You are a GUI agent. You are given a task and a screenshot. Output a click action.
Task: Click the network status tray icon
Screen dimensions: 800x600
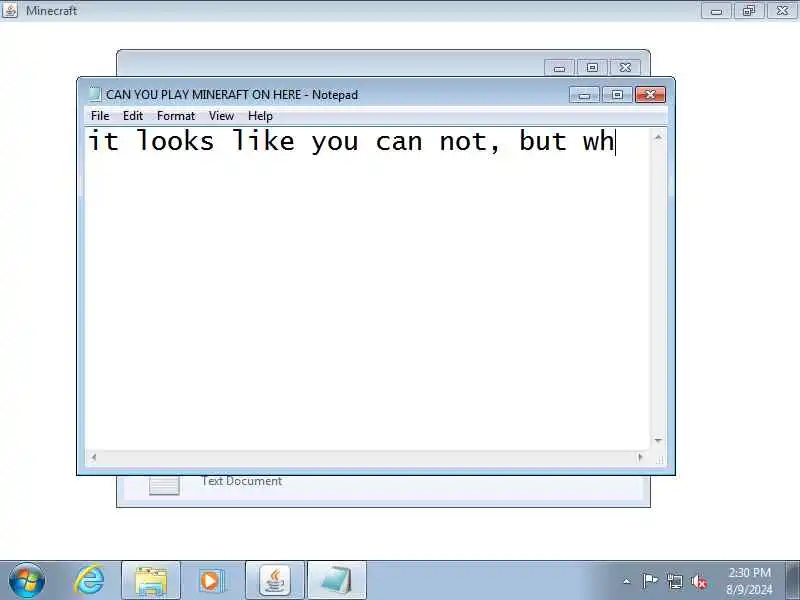point(674,581)
